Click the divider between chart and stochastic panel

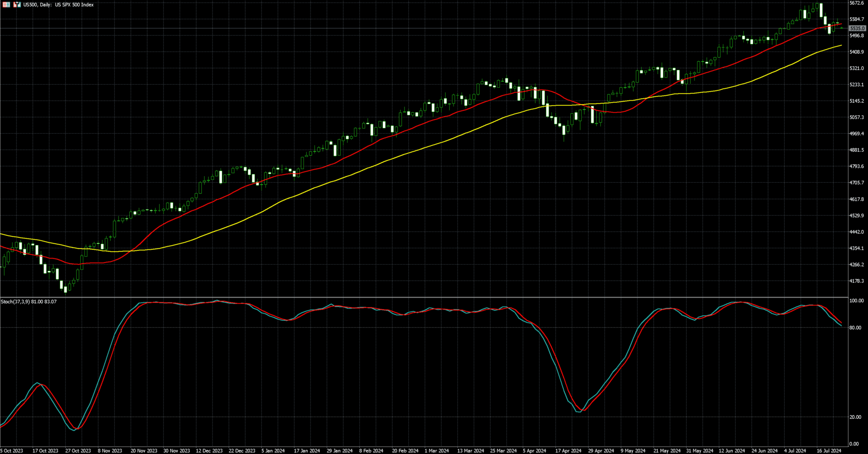(x=424, y=297)
